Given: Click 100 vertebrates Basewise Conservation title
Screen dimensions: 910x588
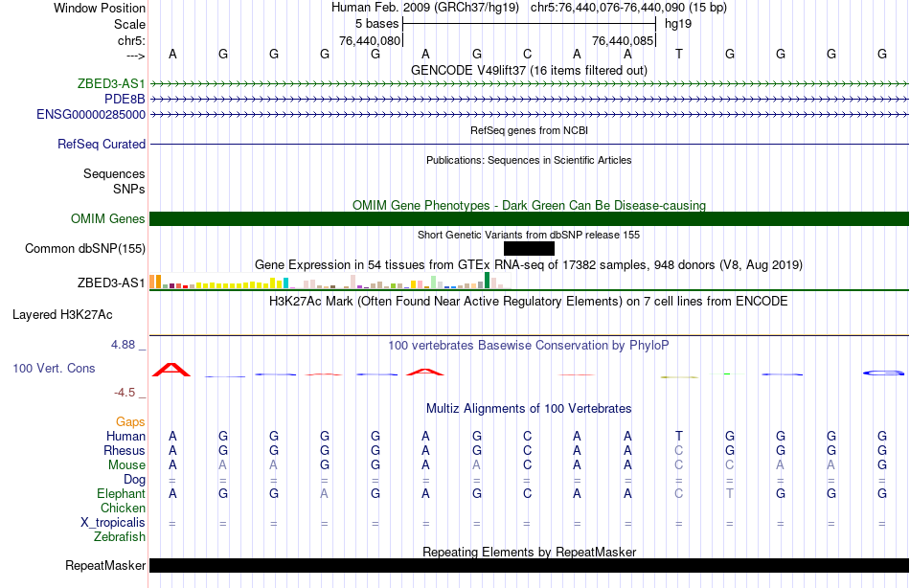Looking at the screenshot, I should (x=529, y=346).
